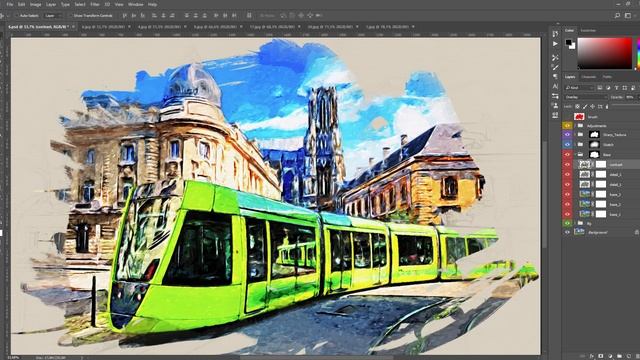This screenshot has width=640, height=360.
Task: Switch to the Swatches tab
Action: (588, 31)
